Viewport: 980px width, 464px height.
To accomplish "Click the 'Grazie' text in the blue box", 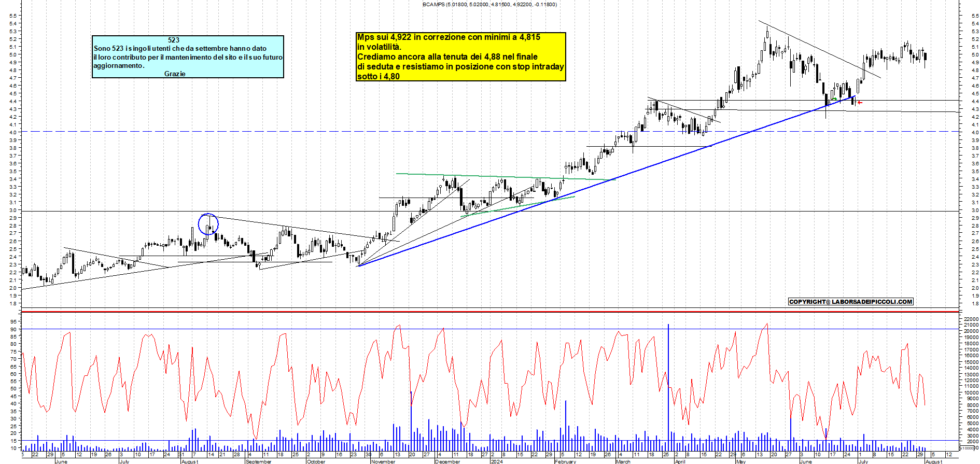I will pos(175,74).
